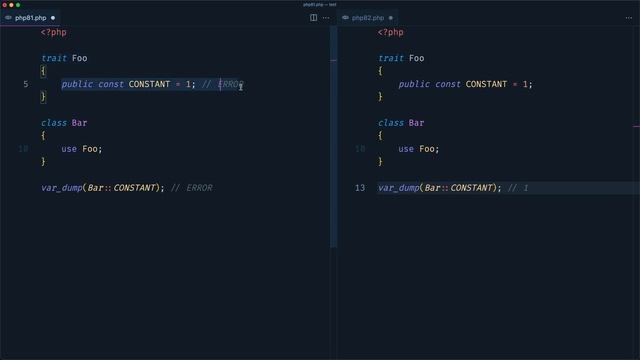Open the left editor's more actions menu

pos(326,18)
